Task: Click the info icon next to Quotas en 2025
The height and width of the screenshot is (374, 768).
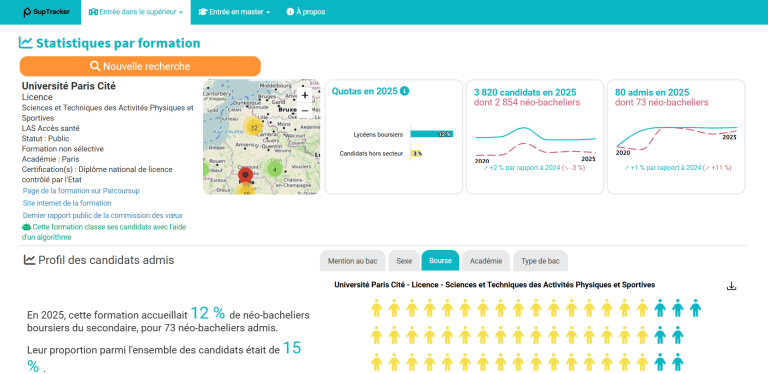Action: 404,91
